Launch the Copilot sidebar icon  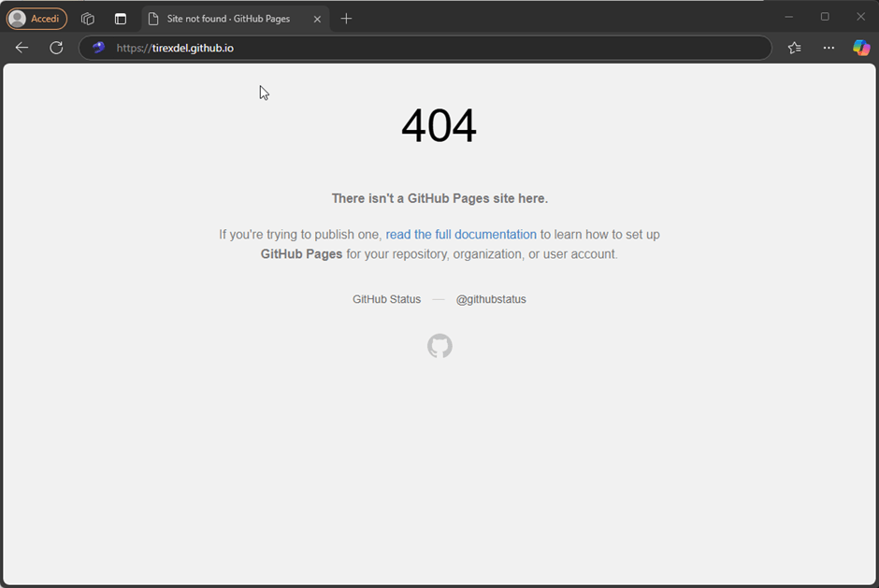click(861, 48)
